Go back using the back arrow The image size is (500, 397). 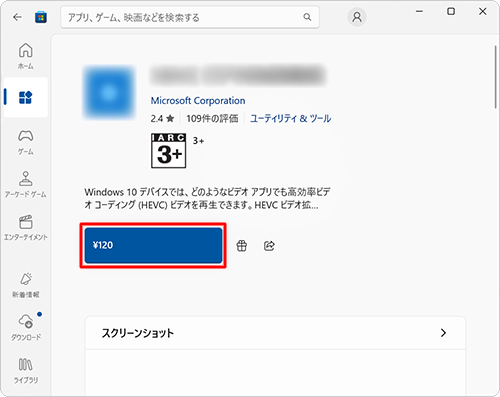pos(17,17)
